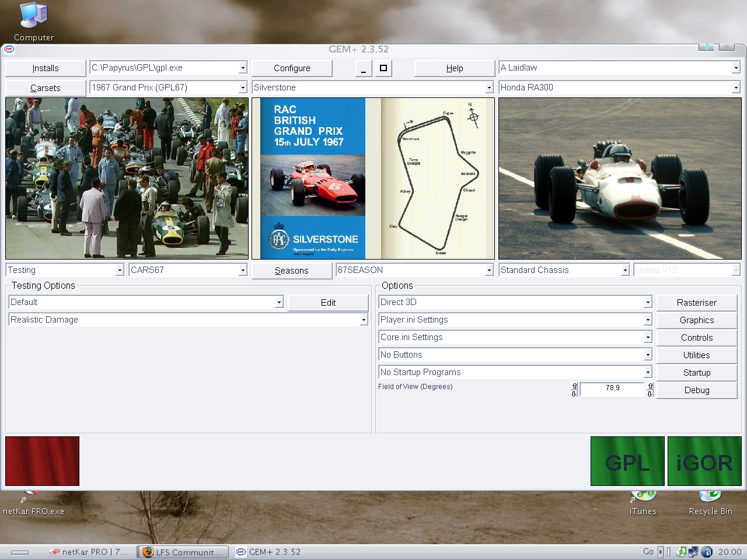Click the Seasons button
This screenshot has width=747, height=560.
292,271
